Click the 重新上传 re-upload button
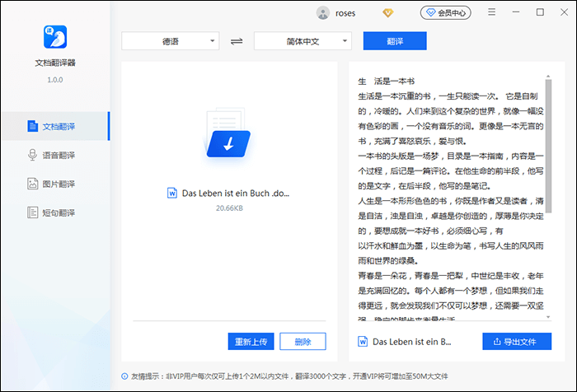The width and height of the screenshot is (577, 392). [x=251, y=342]
